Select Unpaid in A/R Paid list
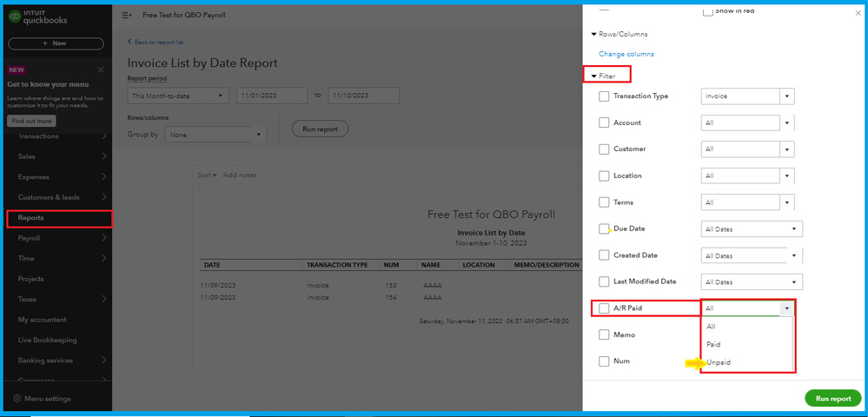Screen dimensions: 868x417 point(719,362)
